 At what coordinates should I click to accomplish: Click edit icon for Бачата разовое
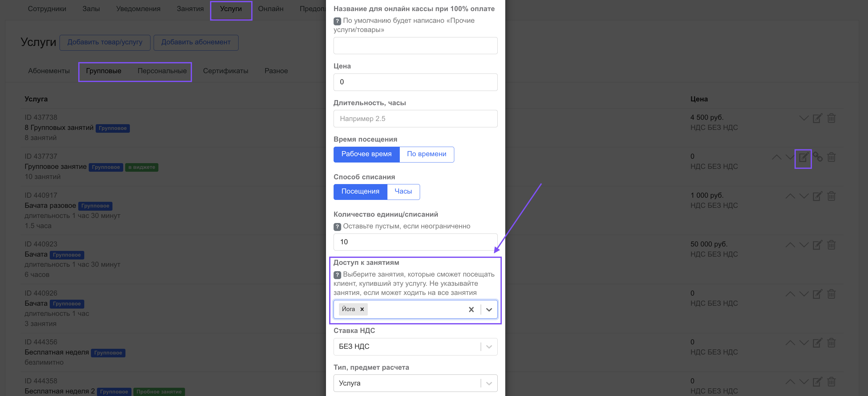tap(817, 196)
